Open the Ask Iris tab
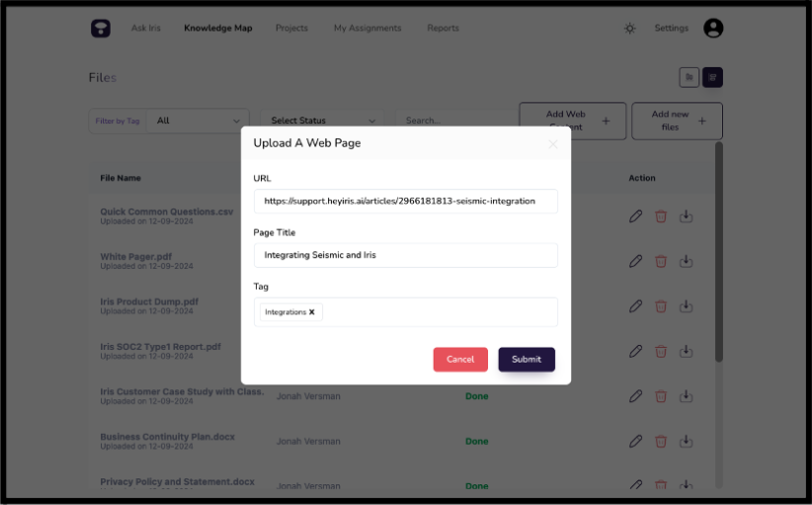This screenshot has height=505, width=812. pos(145,28)
